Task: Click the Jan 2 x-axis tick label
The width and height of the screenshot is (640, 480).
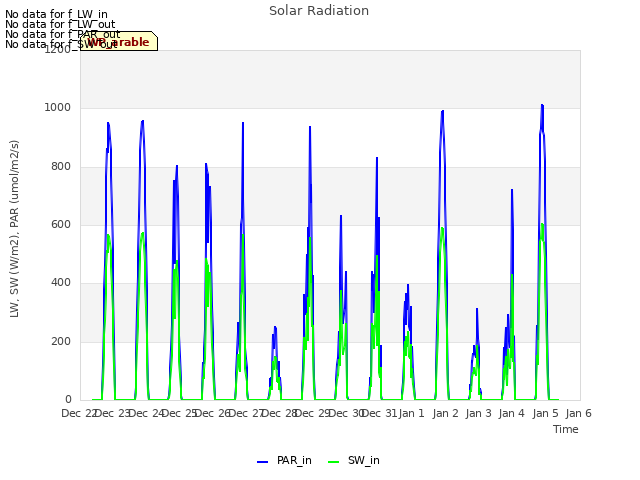Action: point(445,413)
